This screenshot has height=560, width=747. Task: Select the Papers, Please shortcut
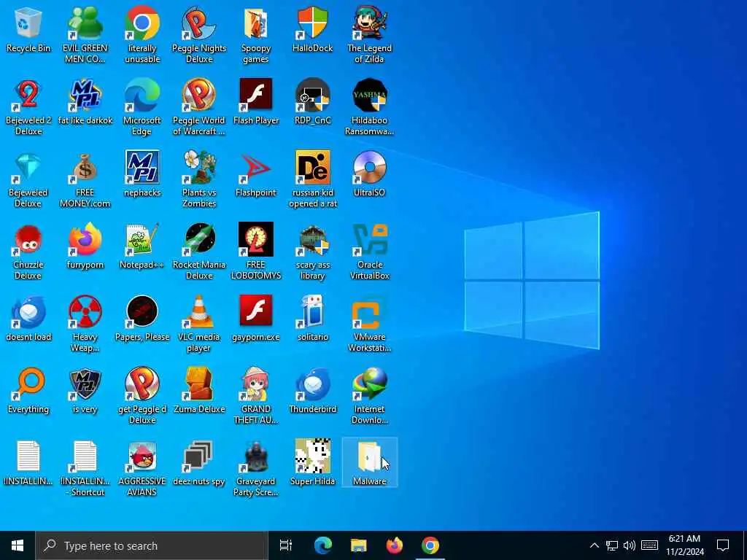[x=142, y=319]
